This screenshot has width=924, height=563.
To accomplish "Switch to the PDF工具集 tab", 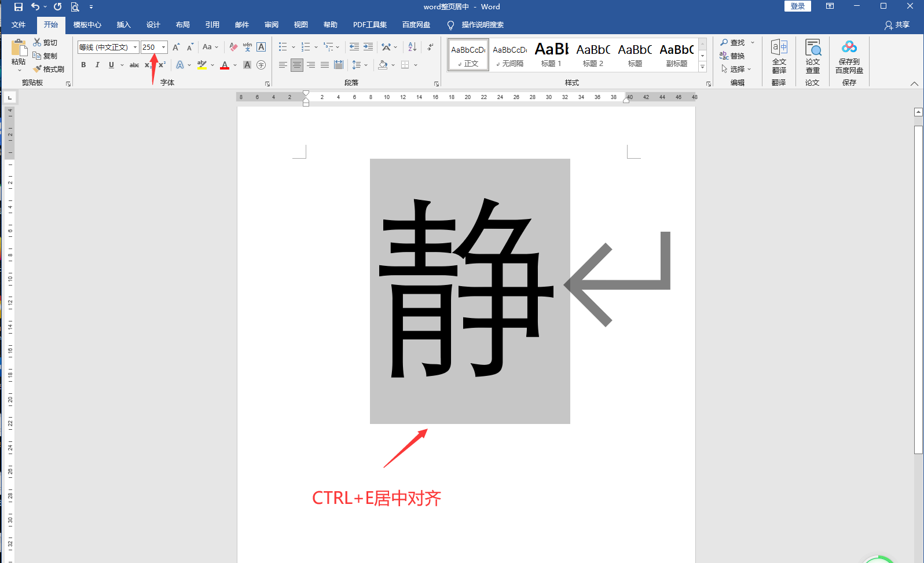I will (370, 25).
